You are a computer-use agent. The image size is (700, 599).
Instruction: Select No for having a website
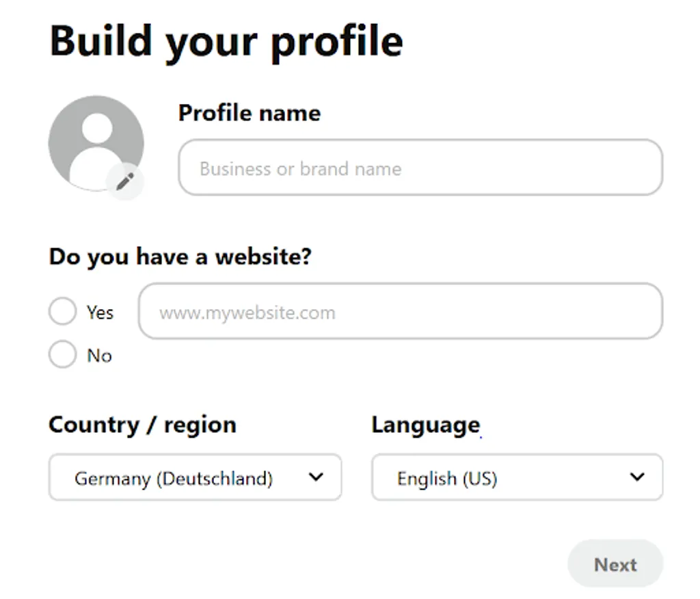(x=62, y=355)
